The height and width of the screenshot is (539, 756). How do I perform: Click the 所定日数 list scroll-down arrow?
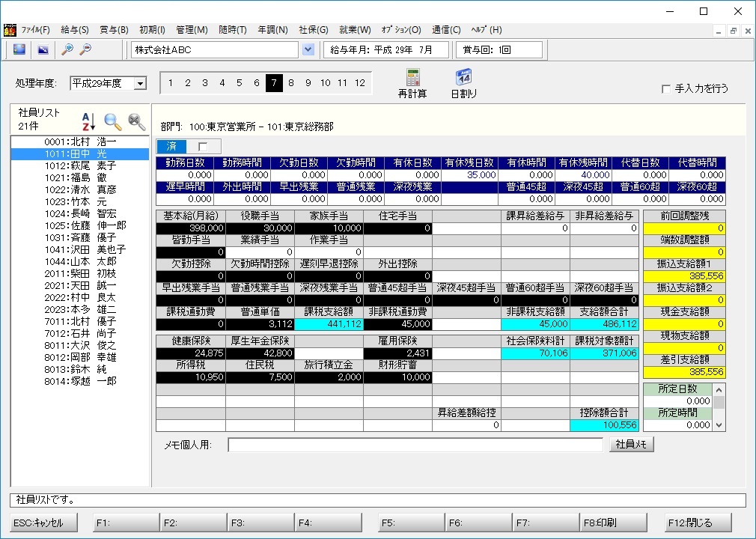click(719, 425)
